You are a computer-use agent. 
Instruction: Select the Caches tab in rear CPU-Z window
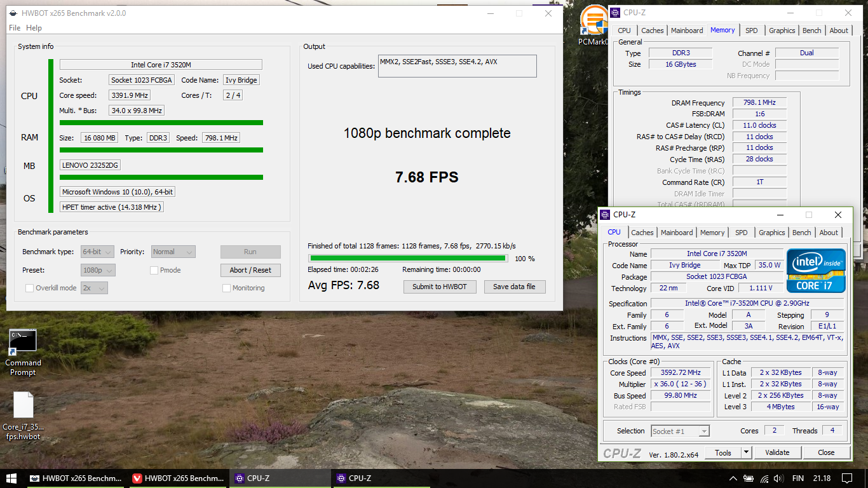click(x=653, y=30)
